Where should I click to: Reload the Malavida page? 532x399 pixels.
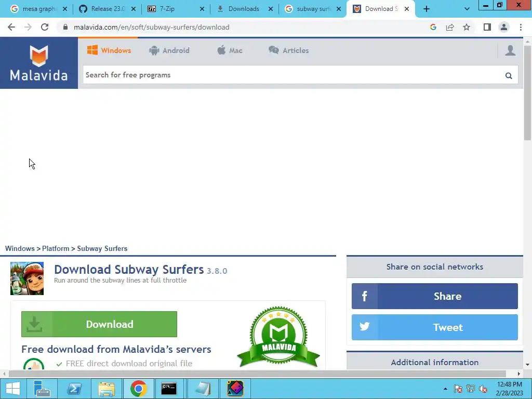point(45,27)
